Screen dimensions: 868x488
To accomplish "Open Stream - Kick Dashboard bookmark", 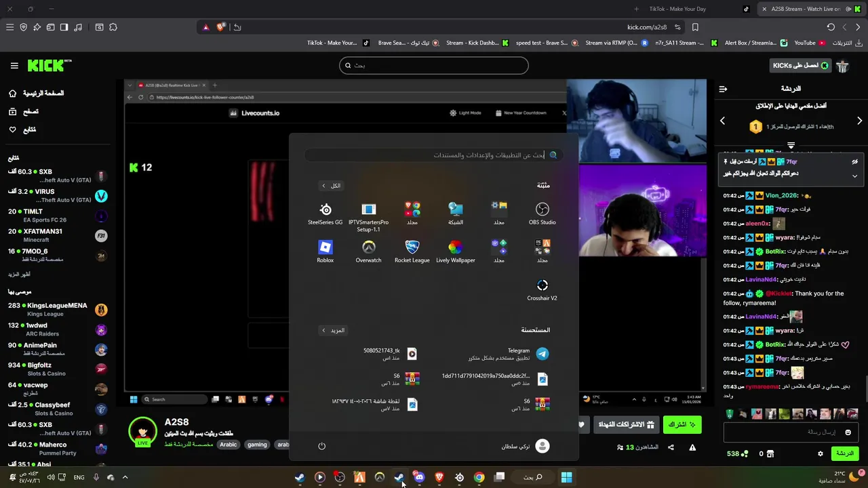I will pos(477,43).
